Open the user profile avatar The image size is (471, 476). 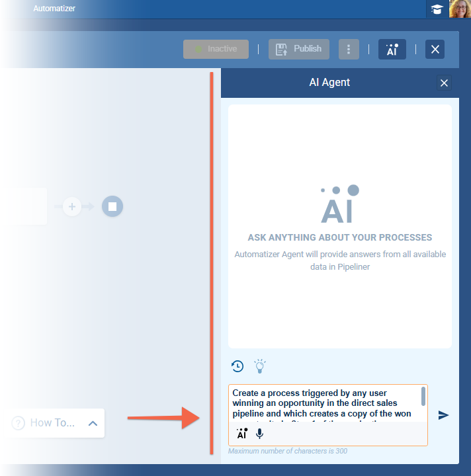pyautogui.click(x=459, y=9)
